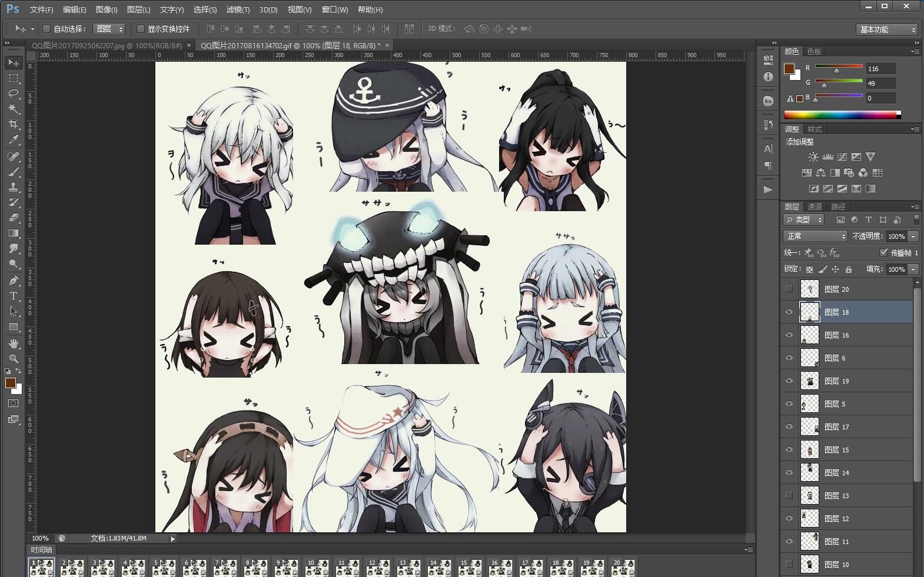Hide layer 图层 18

[789, 312]
